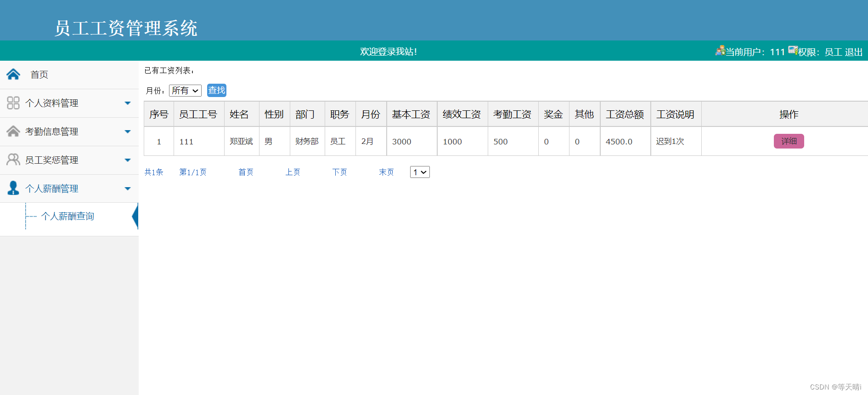Click the current user avatar icon
The height and width of the screenshot is (395, 868).
click(x=720, y=51)
